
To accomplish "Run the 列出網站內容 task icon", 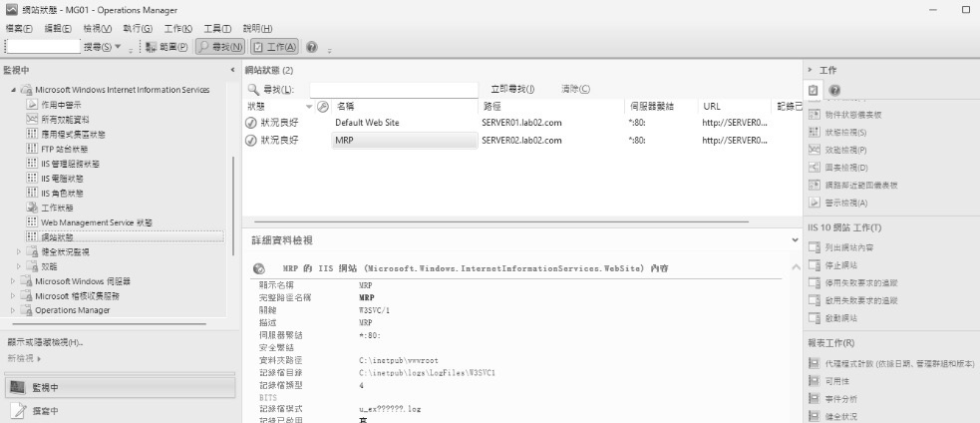I will 814,247.
